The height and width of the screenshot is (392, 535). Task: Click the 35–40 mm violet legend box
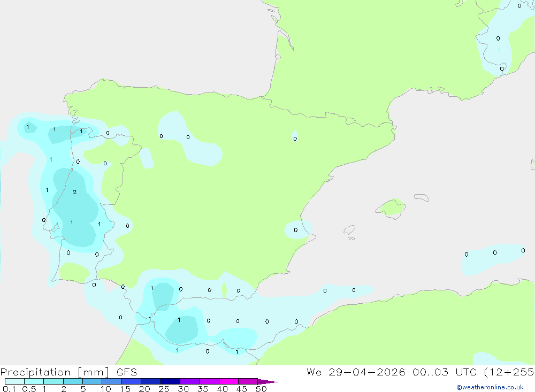point(209,381)
